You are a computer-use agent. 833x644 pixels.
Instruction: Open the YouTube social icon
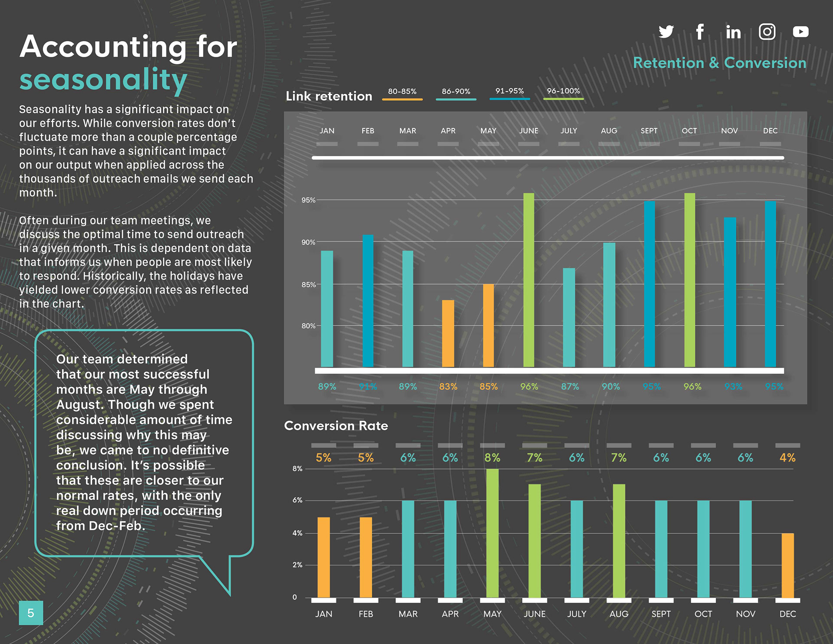point(800,32)
